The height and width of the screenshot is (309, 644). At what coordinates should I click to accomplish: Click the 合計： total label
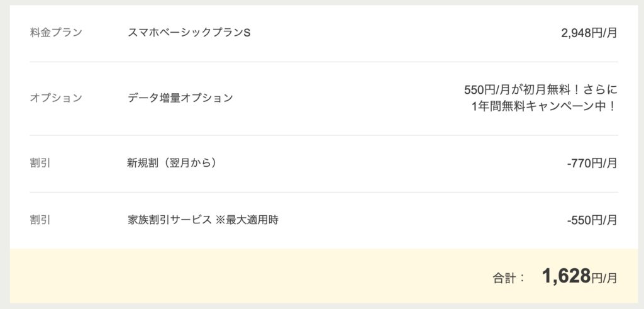tap(509, 278)
